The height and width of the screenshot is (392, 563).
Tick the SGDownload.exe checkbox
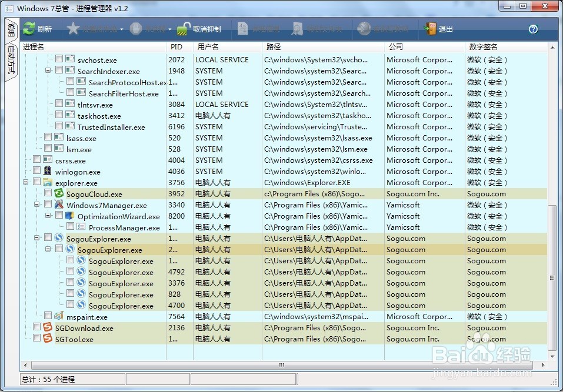(37, 327)
